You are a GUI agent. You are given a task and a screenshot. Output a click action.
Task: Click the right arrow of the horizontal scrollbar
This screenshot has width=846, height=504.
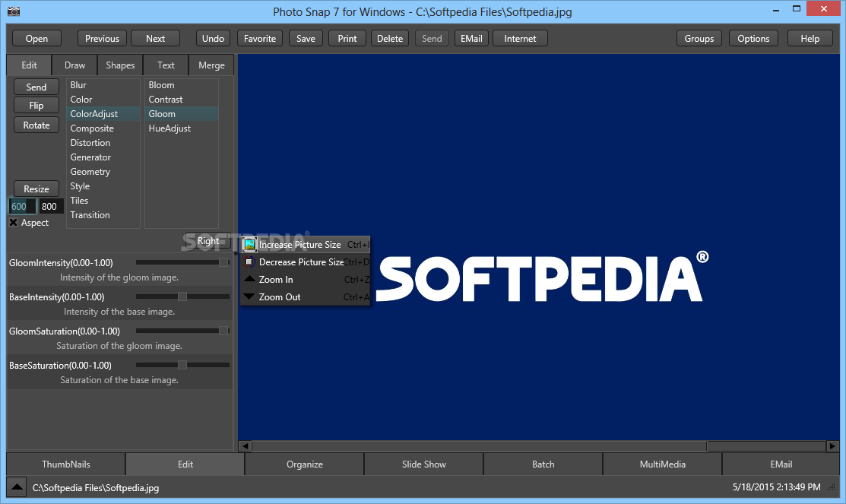832,446
